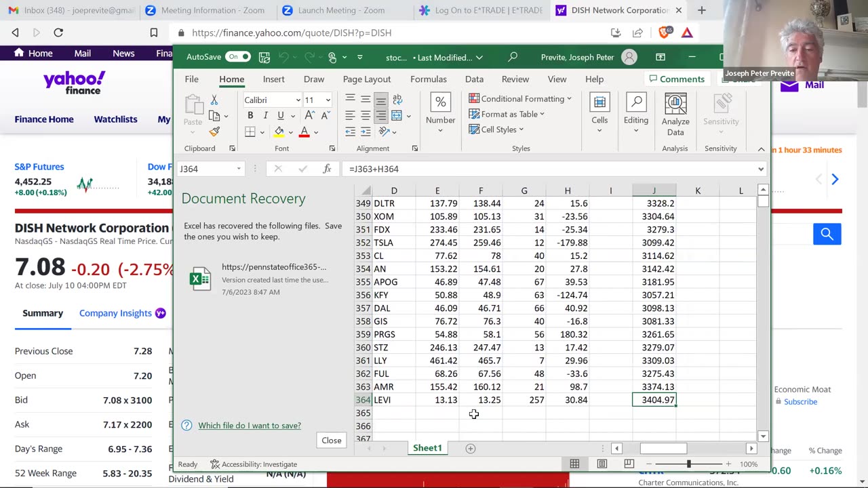Screen dimensions: 868x488
Task: Click the Comments button in Excel
Action: click(676, 79)
